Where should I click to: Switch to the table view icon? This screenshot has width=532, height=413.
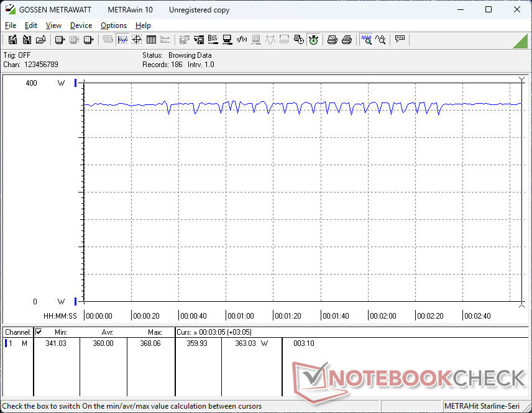(150, 40)
